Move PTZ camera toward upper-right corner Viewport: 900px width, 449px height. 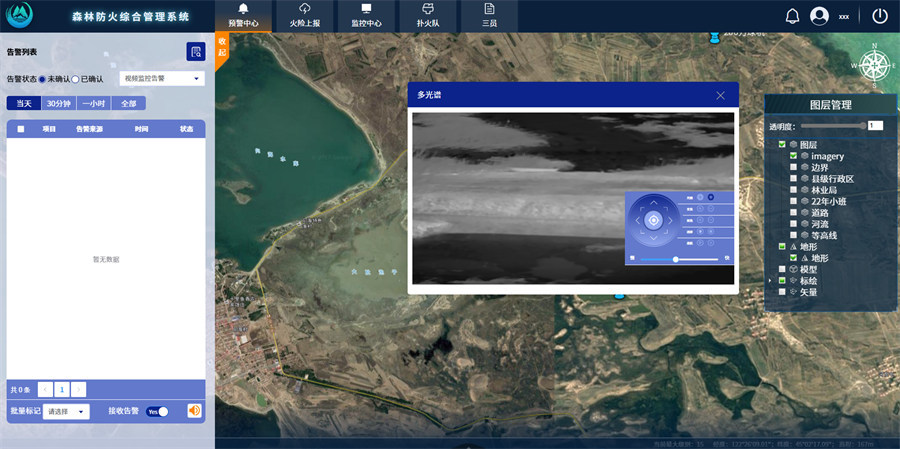[x=666, y=209]
